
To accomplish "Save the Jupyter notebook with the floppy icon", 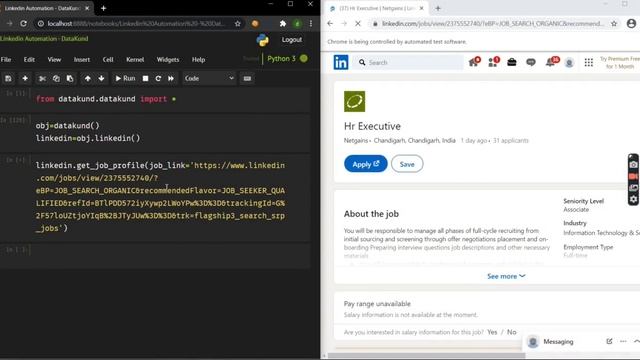I will (x=8, y=78).
